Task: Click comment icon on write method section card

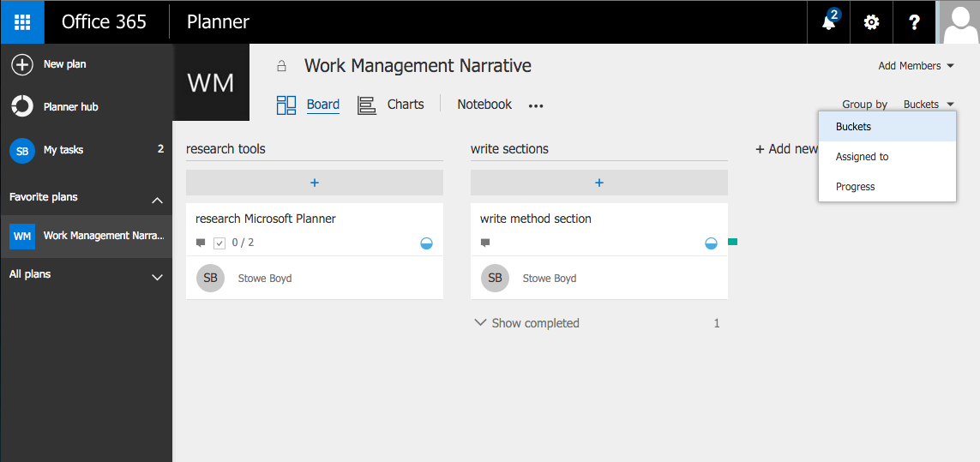Action: pyautogui.click(x=485, y=243)
